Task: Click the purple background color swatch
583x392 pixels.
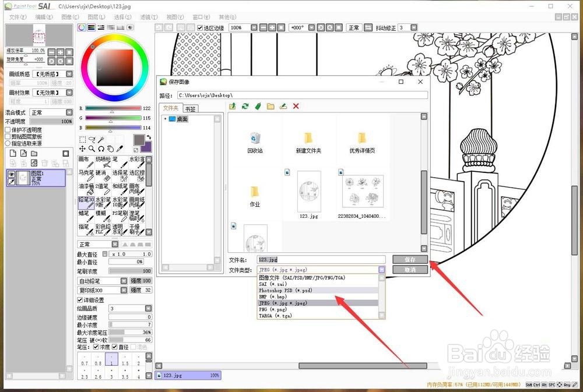Action: (147, 147)
